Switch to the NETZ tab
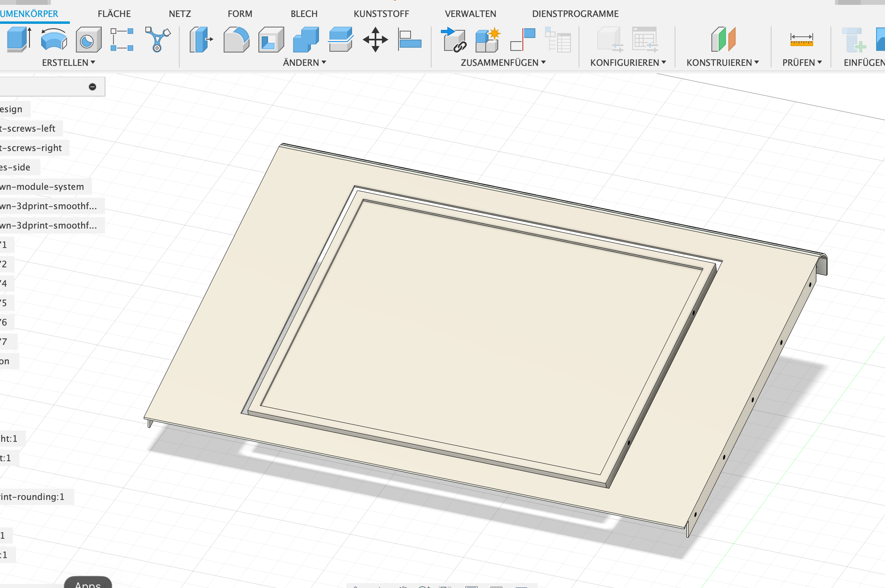 [180, 14]
